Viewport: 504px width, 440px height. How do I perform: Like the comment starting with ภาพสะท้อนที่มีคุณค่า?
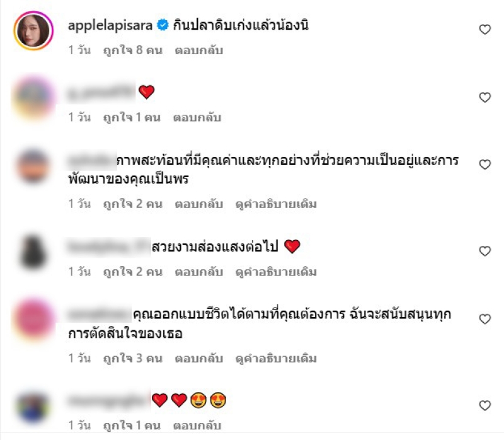tap(484, 165)
